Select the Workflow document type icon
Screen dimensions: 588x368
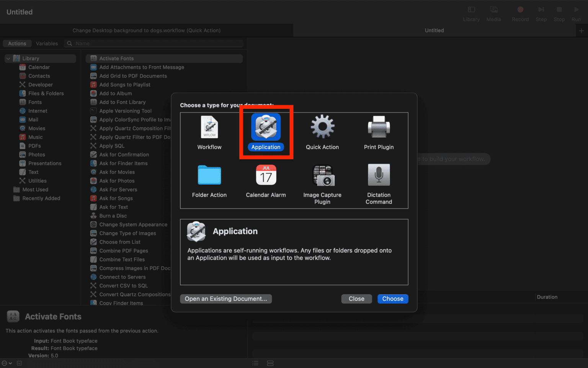(209, 127)
